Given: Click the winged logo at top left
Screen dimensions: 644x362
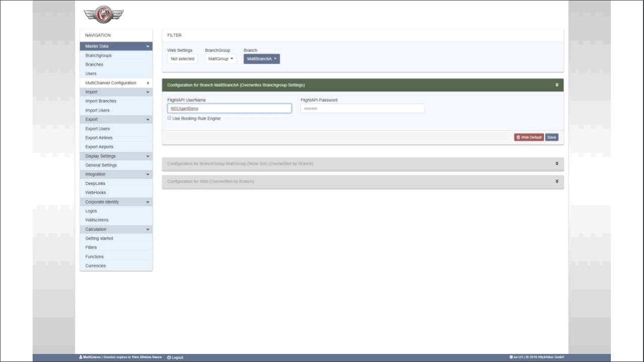Looking at the screenshot, I should tap(103, 15).
